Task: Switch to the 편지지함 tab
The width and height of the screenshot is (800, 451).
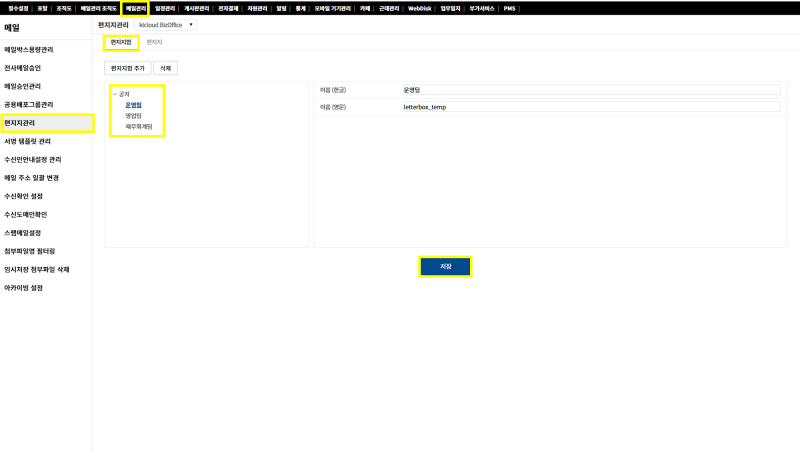Action: [120, 43]
